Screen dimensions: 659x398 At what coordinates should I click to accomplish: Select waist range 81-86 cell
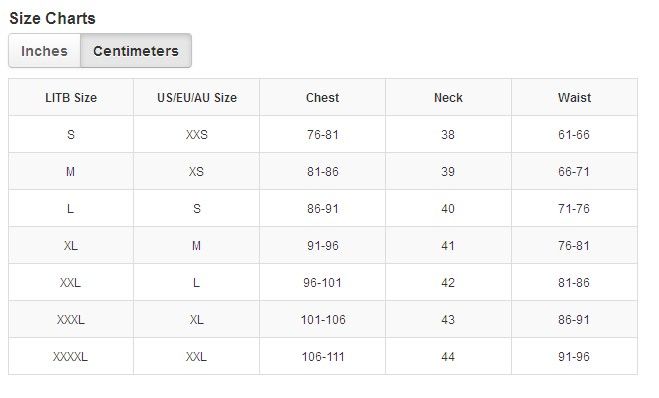575,282
